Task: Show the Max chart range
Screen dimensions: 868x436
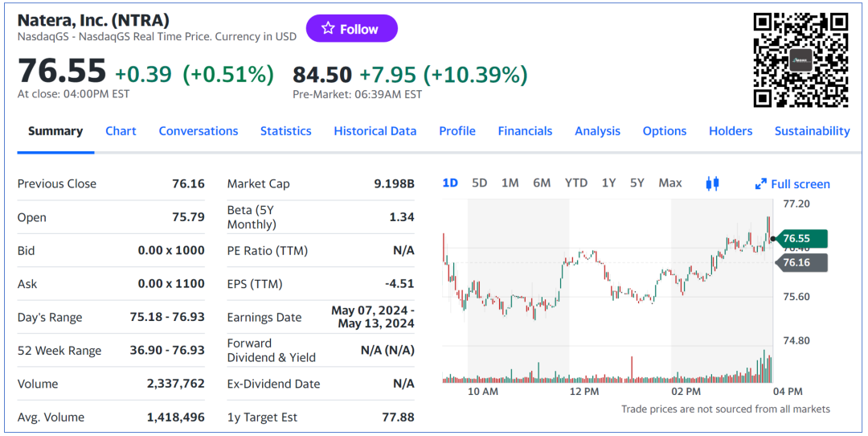Action: pos(670,183)
